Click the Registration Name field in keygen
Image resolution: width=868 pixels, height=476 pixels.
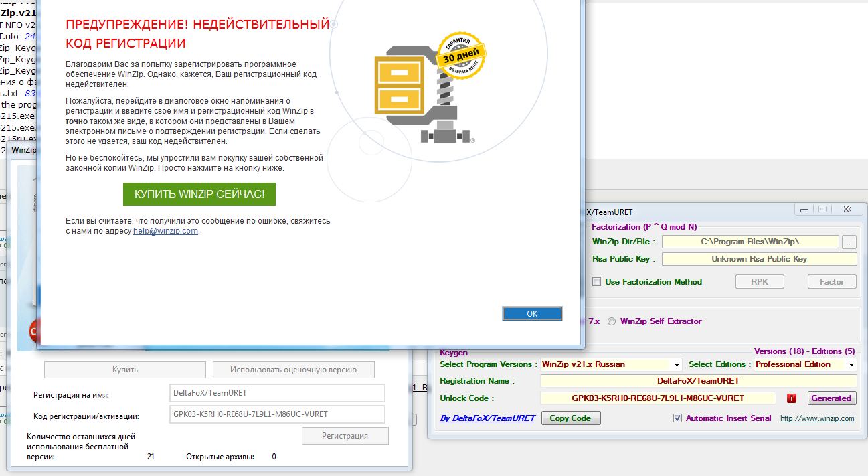click(697, 381)
